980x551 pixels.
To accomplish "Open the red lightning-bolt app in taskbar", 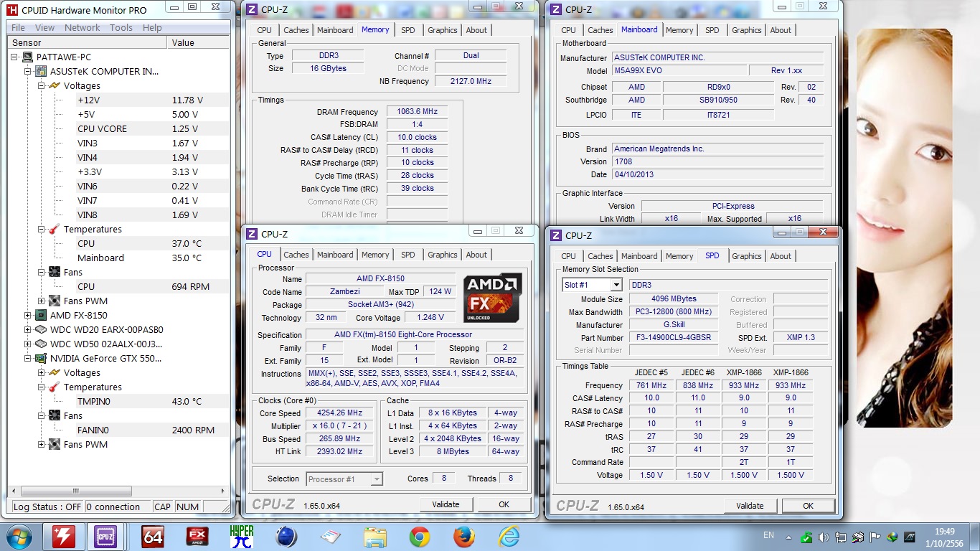I will pos(65,536).
